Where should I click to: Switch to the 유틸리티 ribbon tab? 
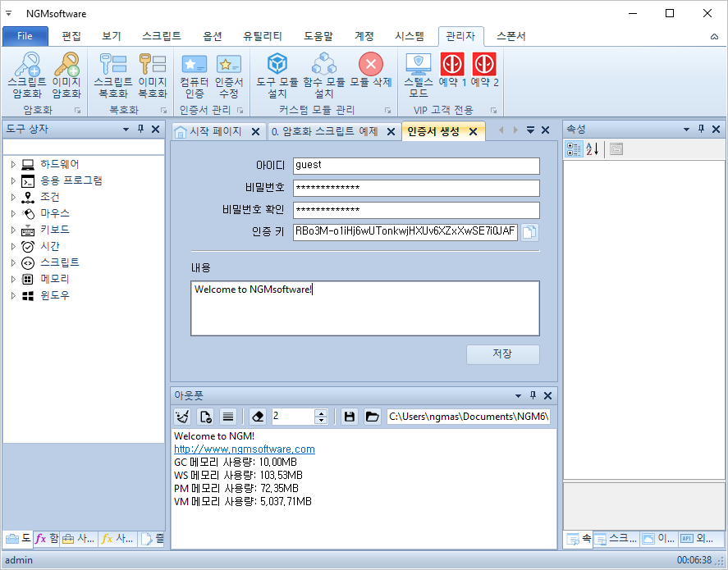tap(263, 36)
